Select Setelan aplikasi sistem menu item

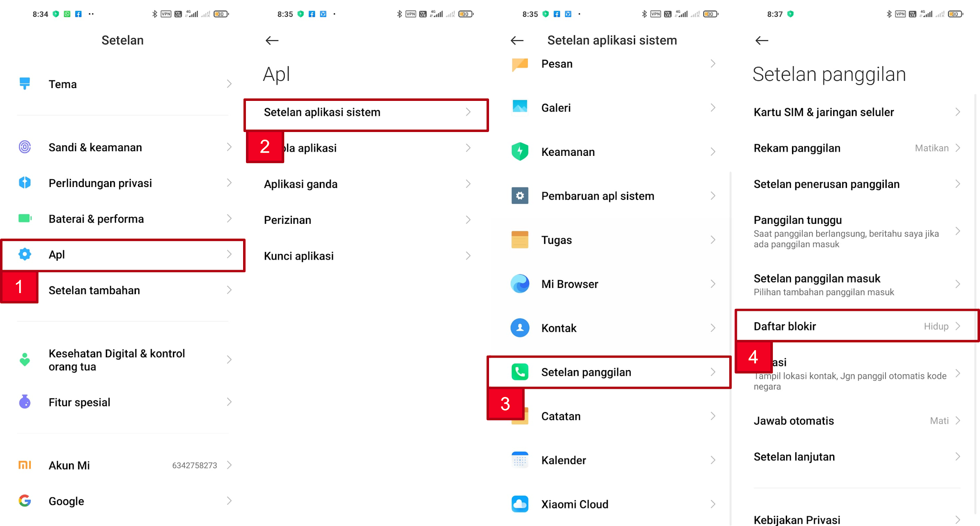pos(367,112)
